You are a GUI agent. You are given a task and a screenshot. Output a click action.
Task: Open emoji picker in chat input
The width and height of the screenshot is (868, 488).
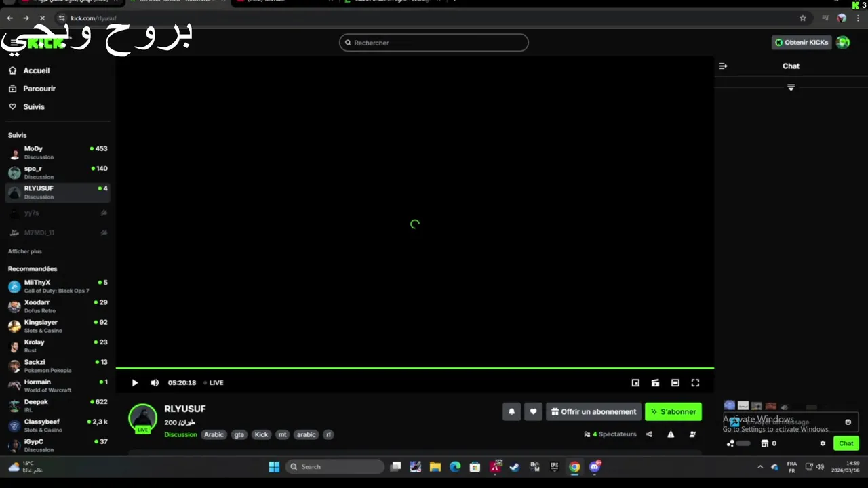click(848, 422)
